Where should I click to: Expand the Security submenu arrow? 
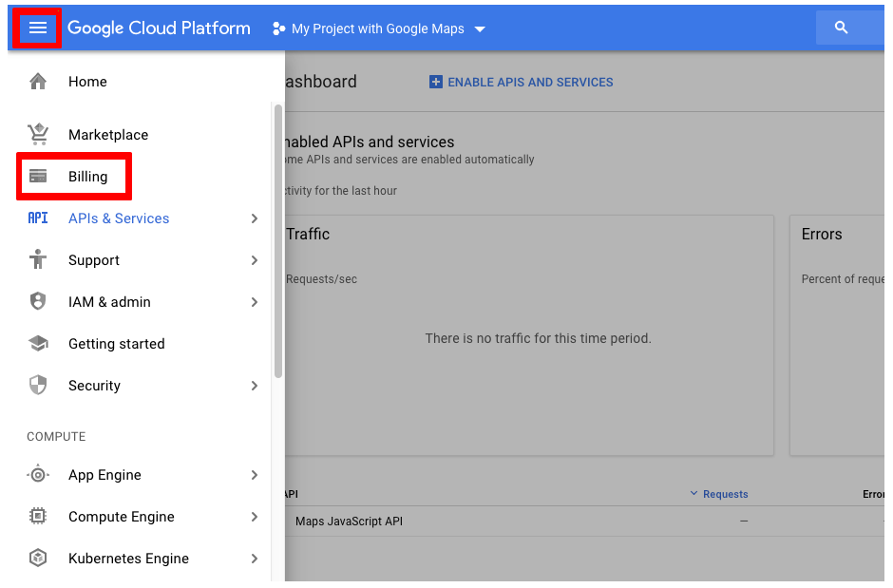coord(254,386)
